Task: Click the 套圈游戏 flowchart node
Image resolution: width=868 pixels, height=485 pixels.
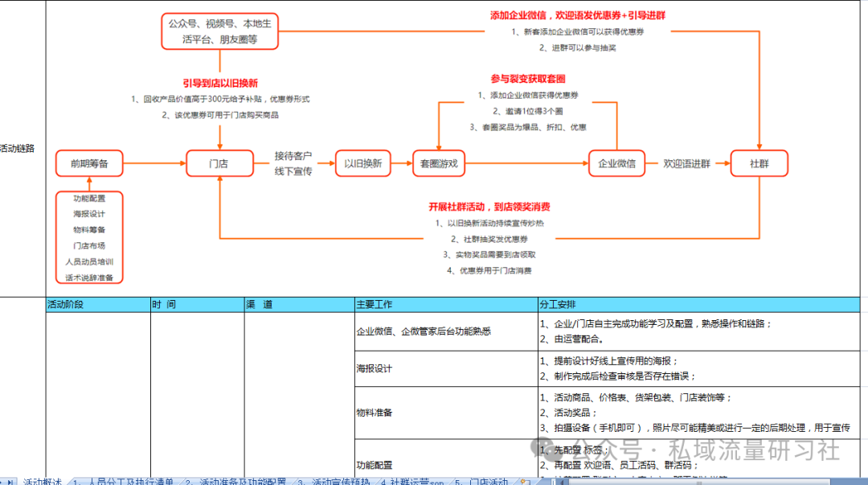Action: click(439, 163)
